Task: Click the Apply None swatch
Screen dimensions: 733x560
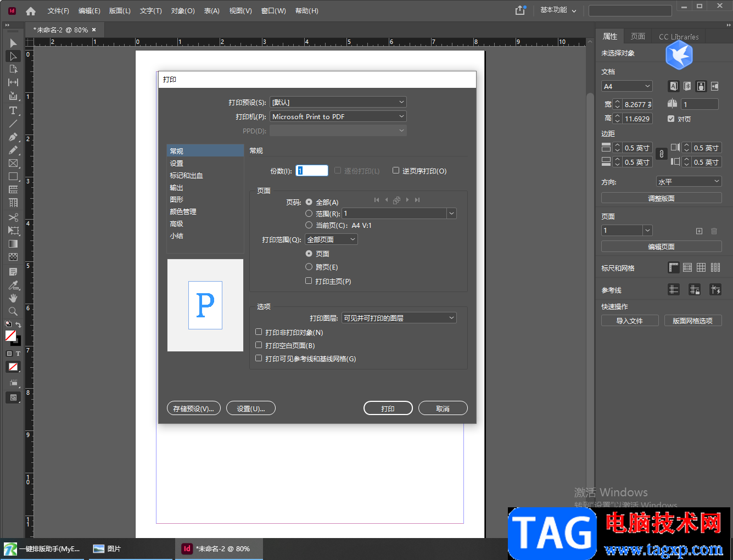Action: tap(13, 367)
